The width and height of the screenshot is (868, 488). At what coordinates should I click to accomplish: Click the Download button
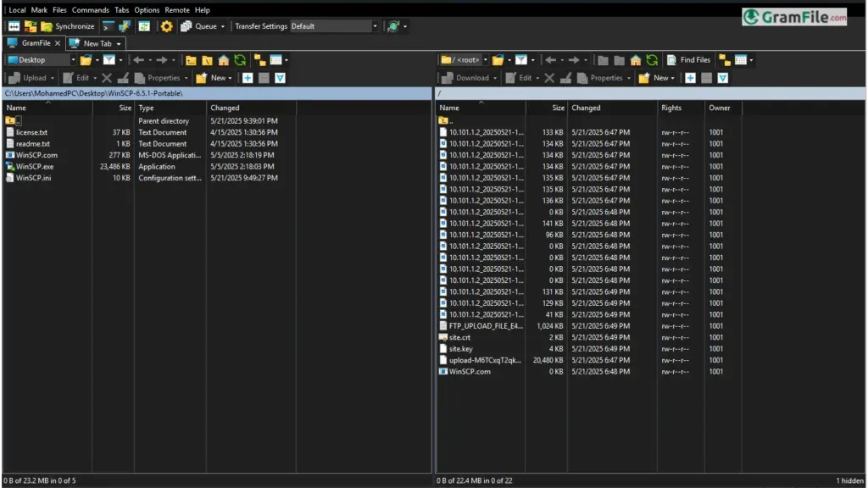point(466,78)
